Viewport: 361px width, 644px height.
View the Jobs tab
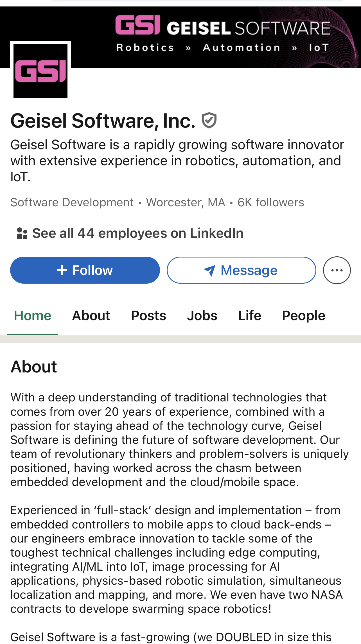pos(202,316)
